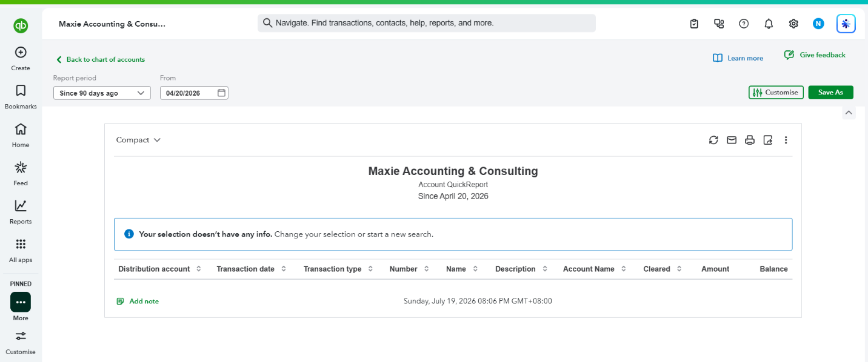Viewport: 868px width, 362px height.
Task: Click the pinned More button
Action: (21, 302)
